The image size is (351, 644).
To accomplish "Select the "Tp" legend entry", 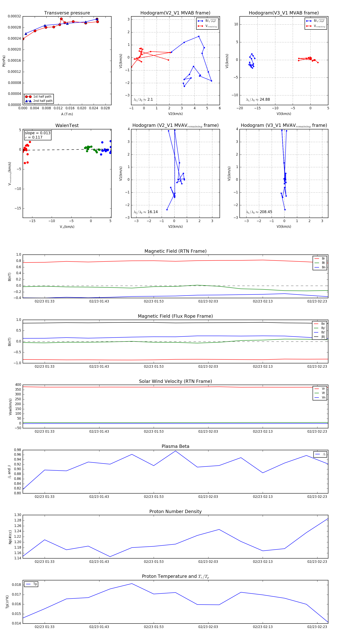I will [x=31, y=584].
